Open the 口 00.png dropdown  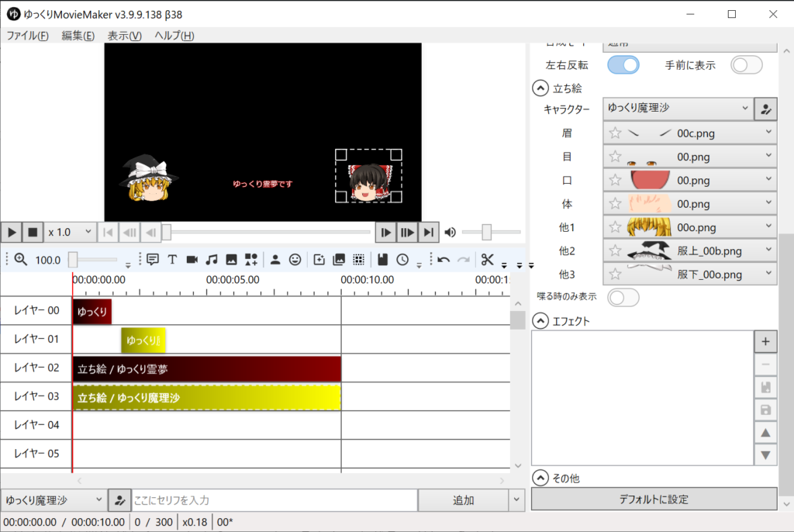point(689,180)
